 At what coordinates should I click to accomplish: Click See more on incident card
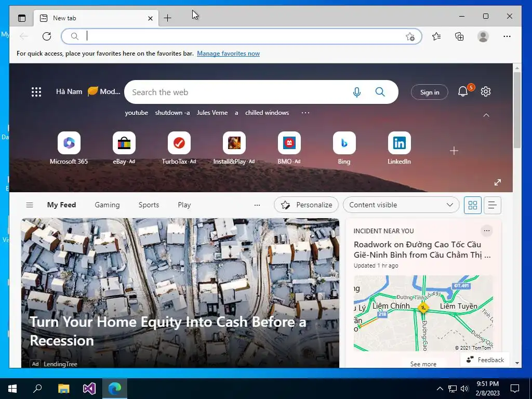click(423, 364)
